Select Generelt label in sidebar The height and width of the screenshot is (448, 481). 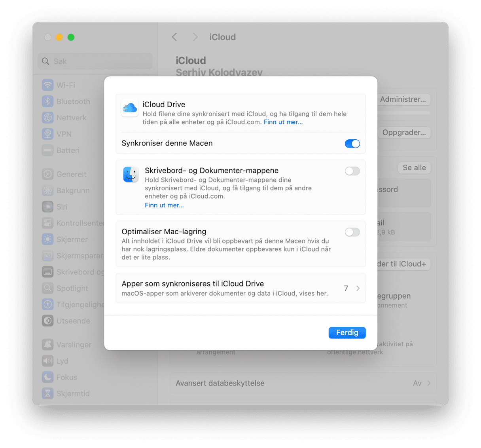pyautogui.click(x=71, y=174)
